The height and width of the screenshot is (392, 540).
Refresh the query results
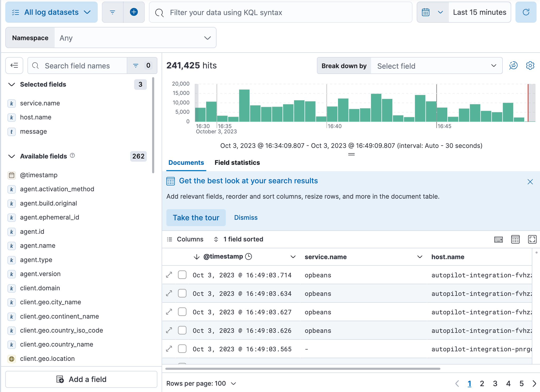click(x=526, y=12)
